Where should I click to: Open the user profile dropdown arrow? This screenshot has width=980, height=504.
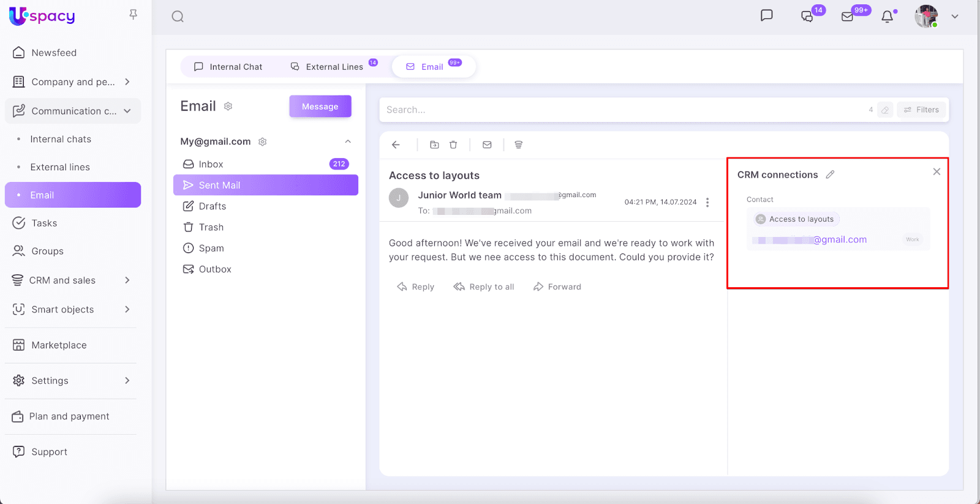coord(954,17)
